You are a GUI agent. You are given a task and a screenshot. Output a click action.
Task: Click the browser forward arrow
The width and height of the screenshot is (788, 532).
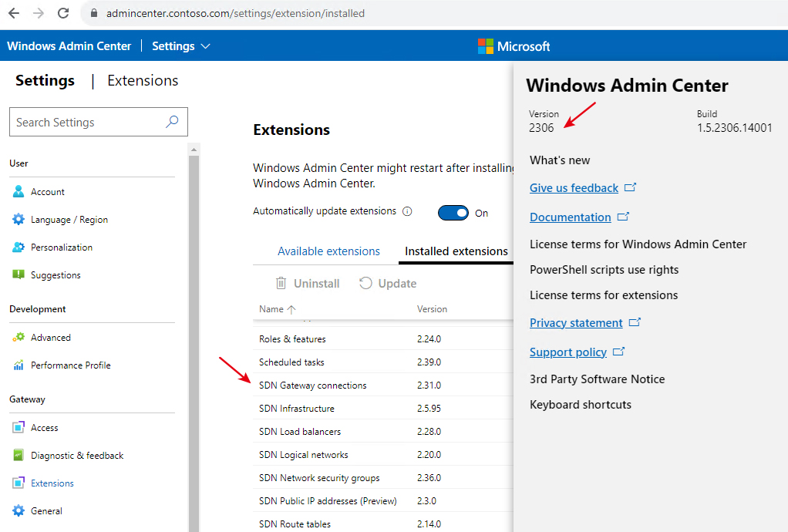coord(39,13)
